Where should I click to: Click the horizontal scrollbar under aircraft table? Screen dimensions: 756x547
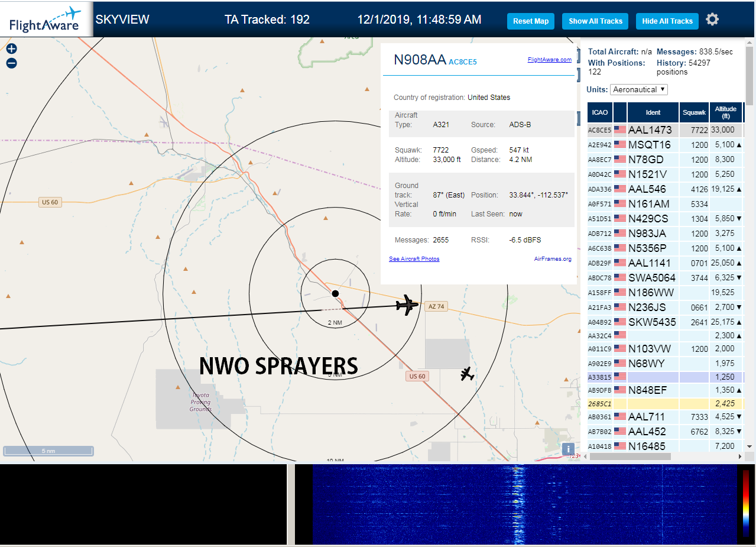(x=630, y=457)
